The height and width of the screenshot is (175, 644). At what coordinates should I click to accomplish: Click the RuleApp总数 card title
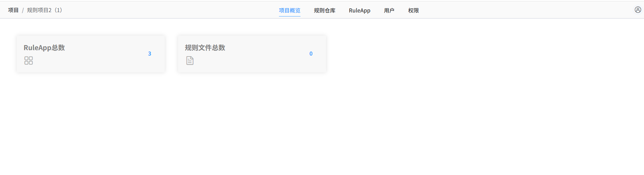(x=44, y=48)
